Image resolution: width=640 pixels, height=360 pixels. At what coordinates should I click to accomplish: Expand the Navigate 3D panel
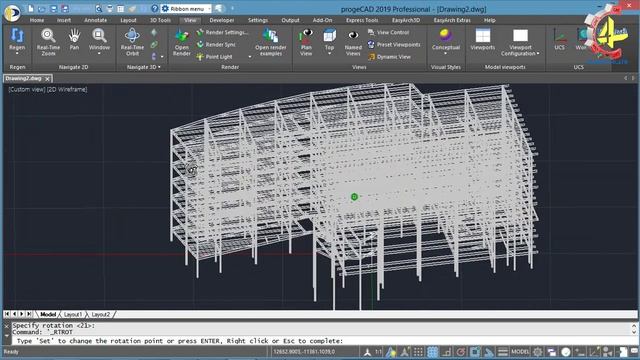coord(144,67)
